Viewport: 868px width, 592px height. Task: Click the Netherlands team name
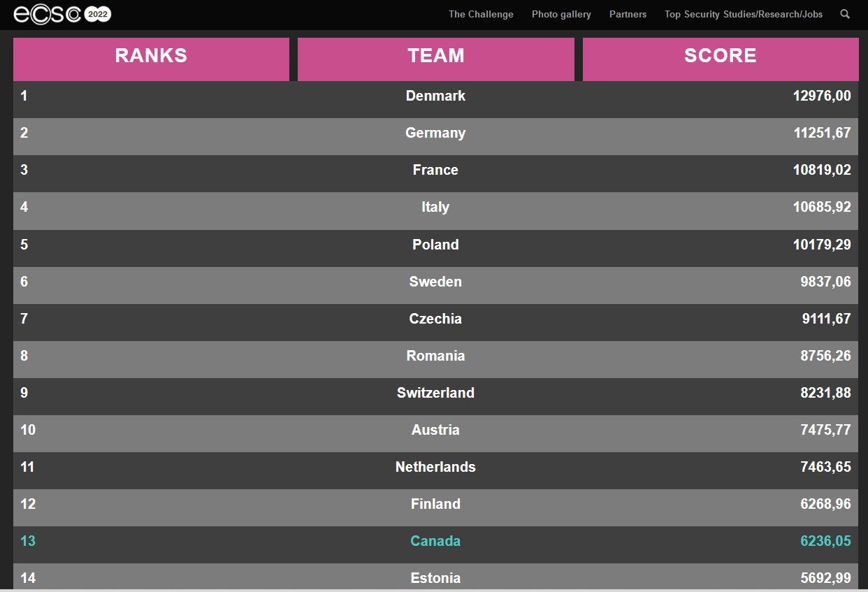click(x=435, y=467)
